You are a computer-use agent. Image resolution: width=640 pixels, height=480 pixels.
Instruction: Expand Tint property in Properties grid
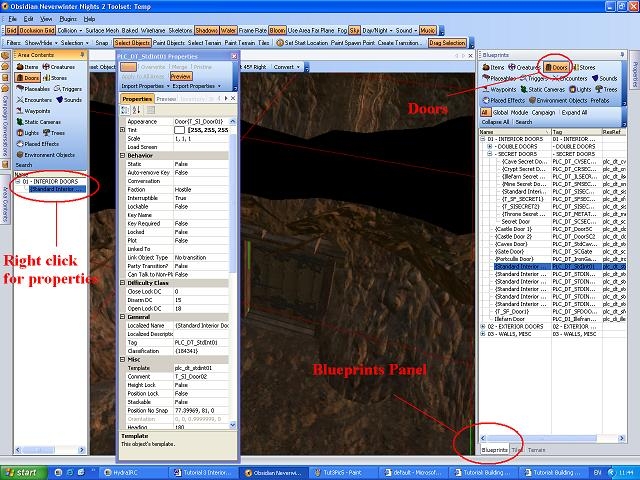(122, 129)
